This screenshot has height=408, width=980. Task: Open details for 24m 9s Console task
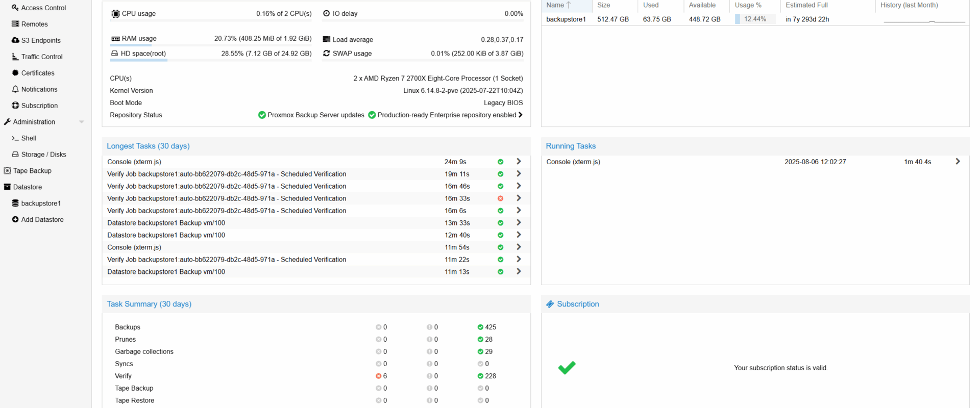519,162
